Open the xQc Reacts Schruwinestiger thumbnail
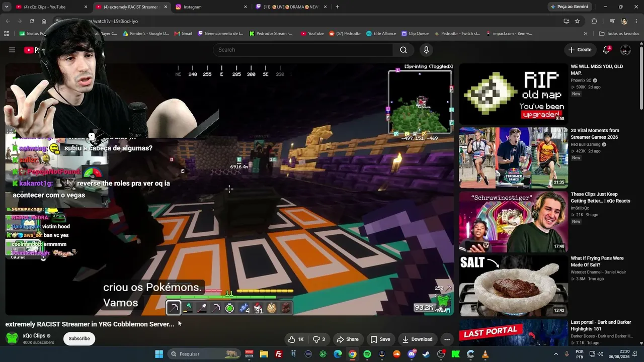 click(x=513, y=222)
